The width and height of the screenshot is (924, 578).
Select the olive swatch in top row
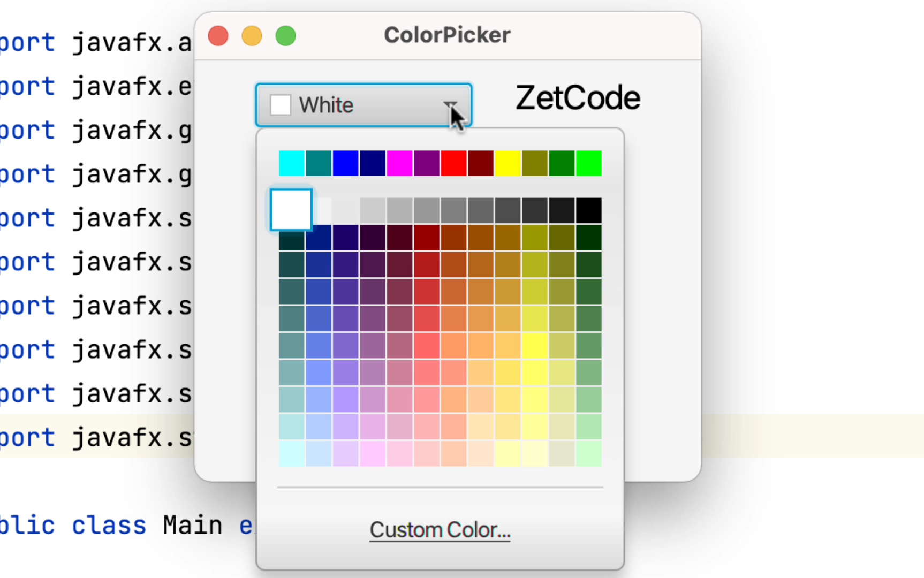pyautogui.click(x=535, y=163)
